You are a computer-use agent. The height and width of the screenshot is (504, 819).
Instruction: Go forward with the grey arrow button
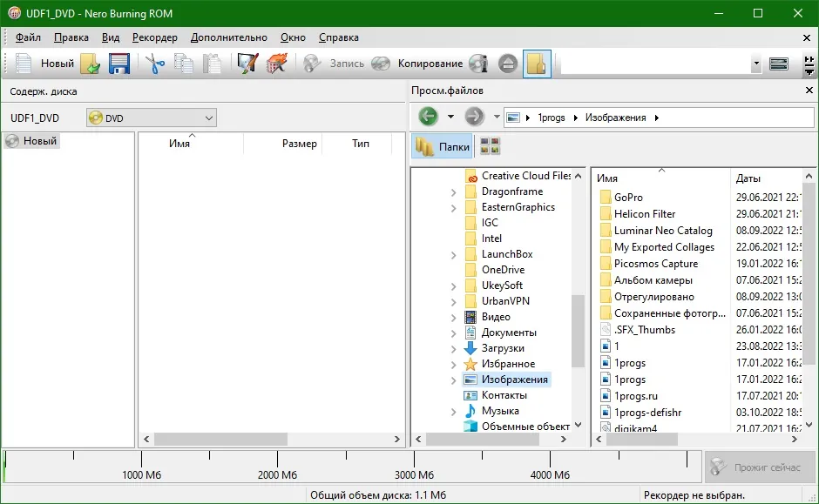474,117
